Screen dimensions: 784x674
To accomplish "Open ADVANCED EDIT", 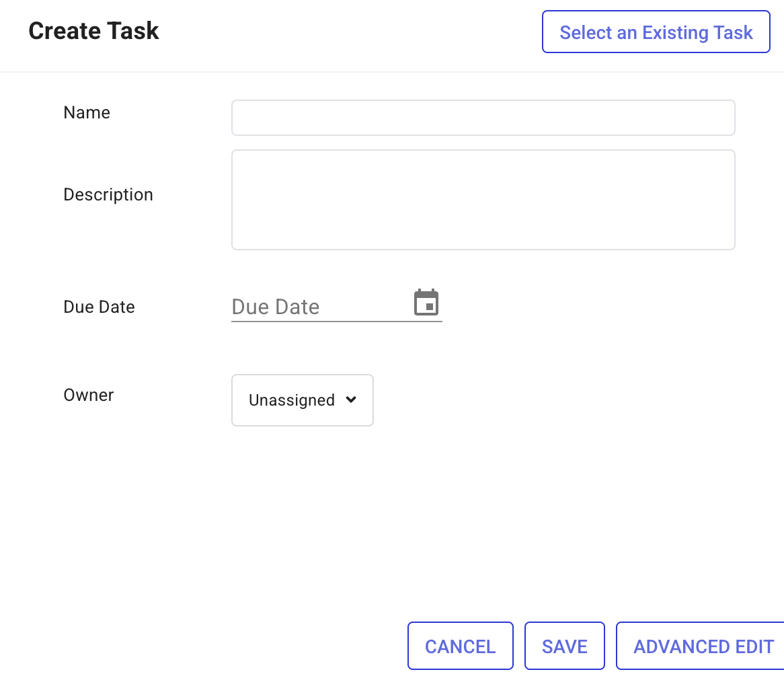I will point(703,646).
